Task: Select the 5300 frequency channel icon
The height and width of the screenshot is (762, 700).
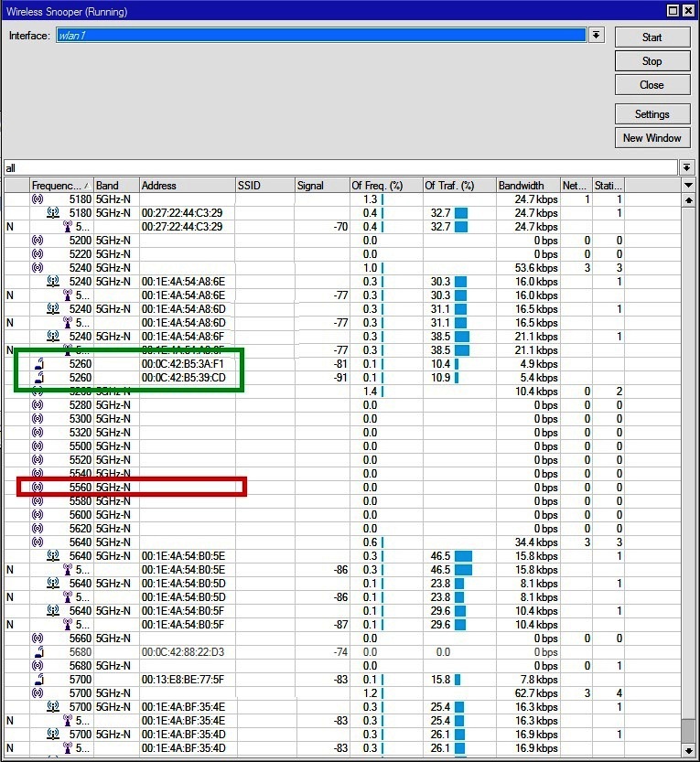Action: (38, 418)
